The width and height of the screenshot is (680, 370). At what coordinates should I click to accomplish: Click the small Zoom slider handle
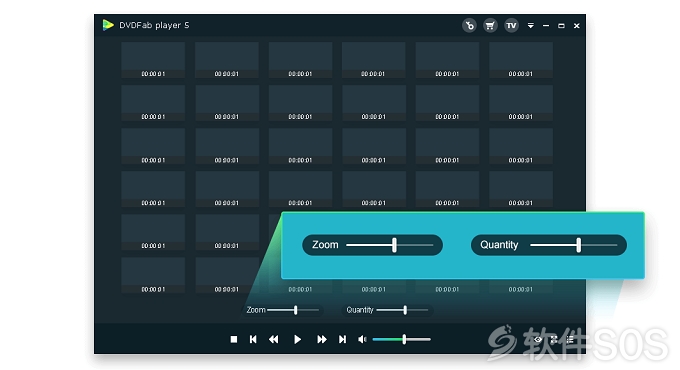point(296,310)
